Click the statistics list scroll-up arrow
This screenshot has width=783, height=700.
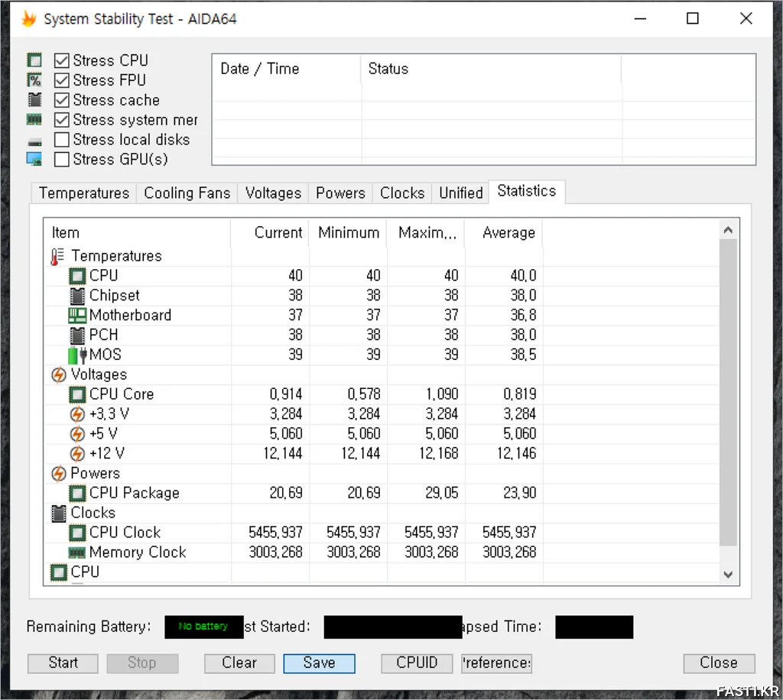tap(728, 230)
